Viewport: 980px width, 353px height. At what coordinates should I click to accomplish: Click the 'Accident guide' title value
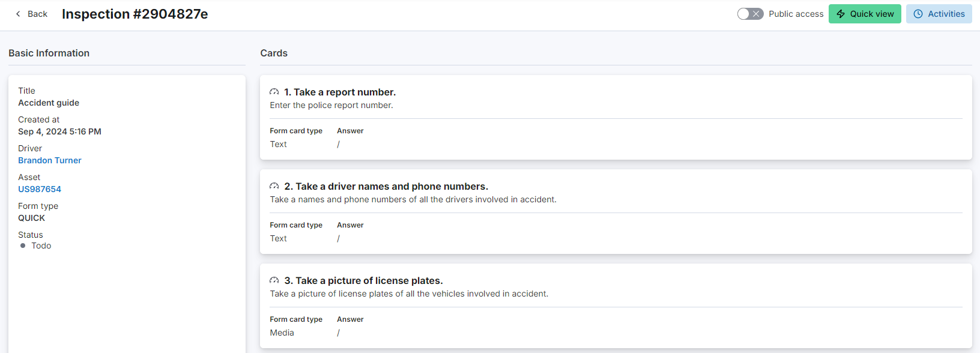[49, 103]
